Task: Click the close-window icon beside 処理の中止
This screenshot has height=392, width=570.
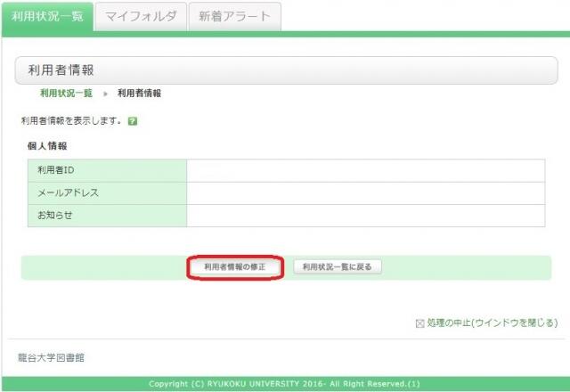Action: (x=420, y=323)
